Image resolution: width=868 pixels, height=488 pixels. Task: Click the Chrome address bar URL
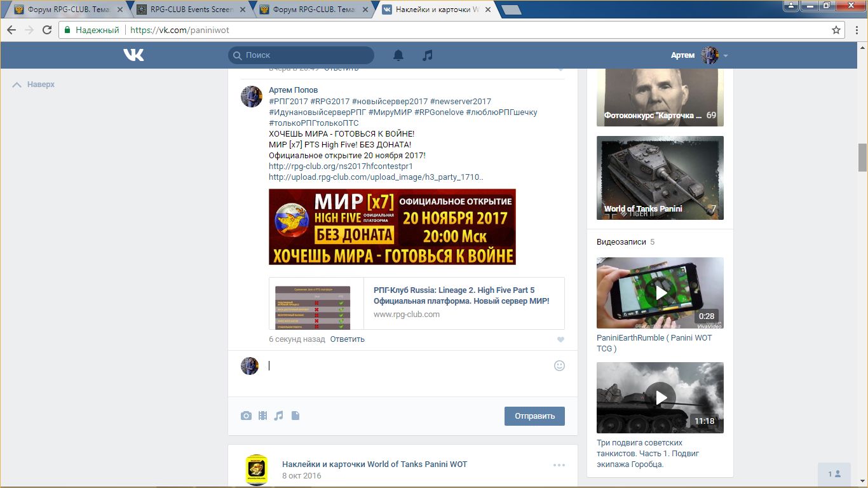(x=179, y=30)
